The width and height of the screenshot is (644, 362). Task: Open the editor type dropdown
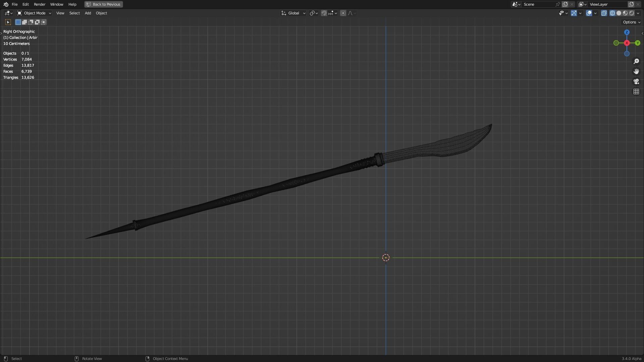click(8, 13)
